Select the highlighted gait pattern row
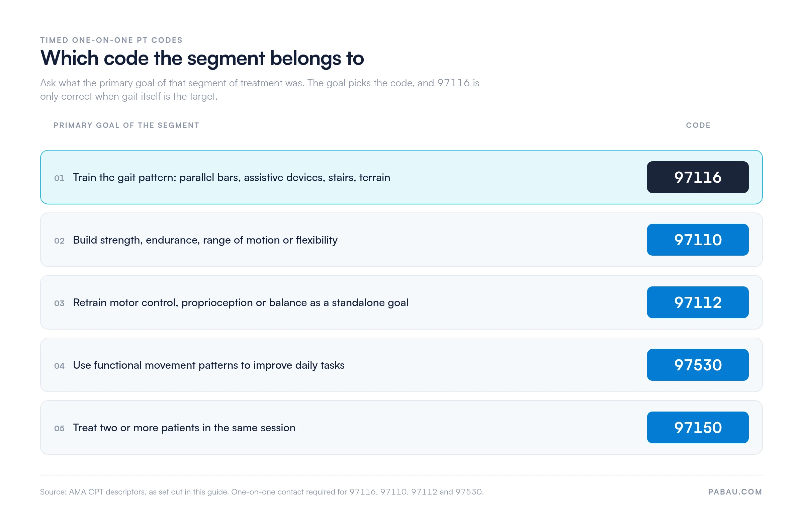 401,177
